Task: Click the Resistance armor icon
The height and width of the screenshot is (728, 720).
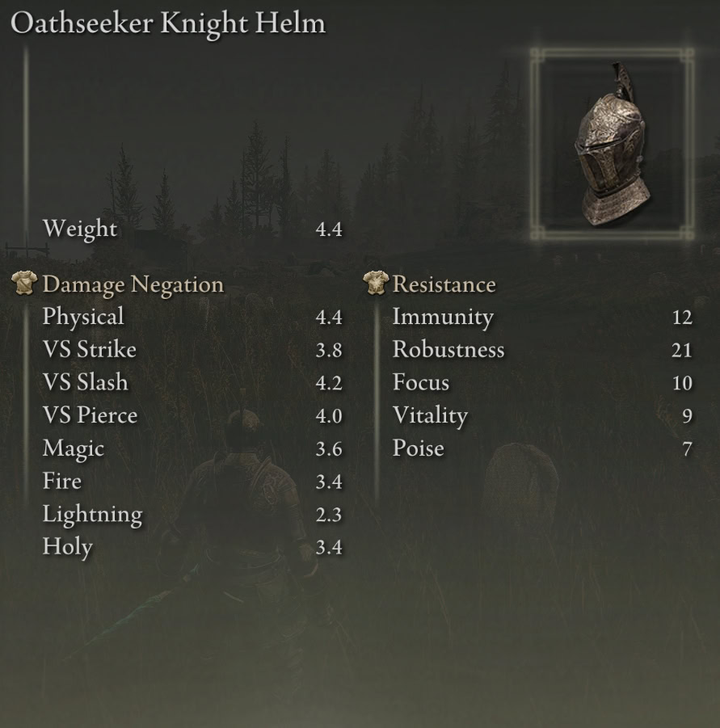Action: click(x=375, y=284)
